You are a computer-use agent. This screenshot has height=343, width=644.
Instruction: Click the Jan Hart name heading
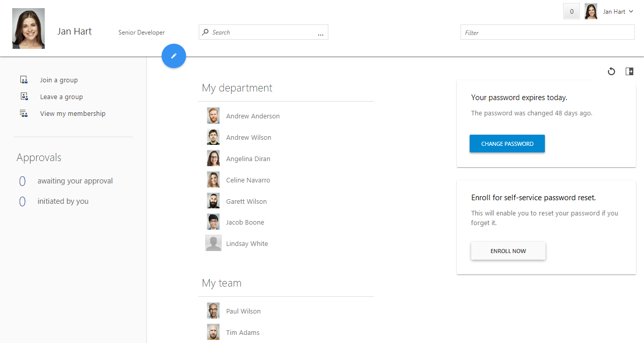pyautogui.click(x=75, y=31)
